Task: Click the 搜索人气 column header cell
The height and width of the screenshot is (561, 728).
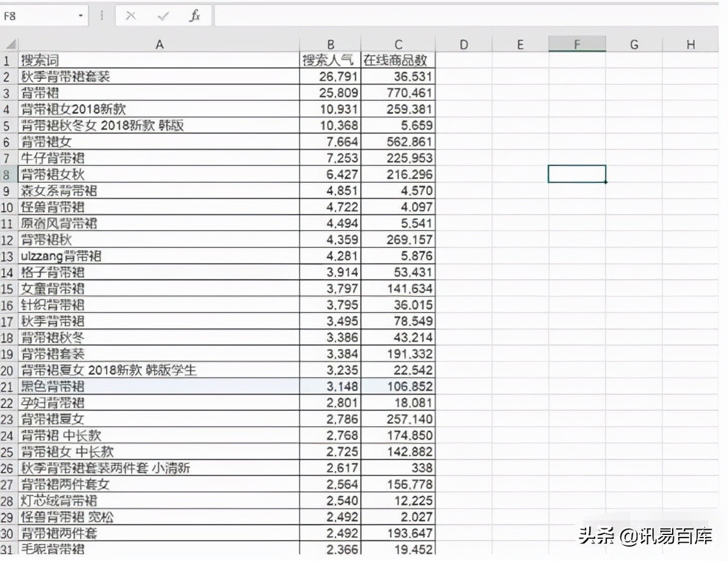Action: coord(330,60)
